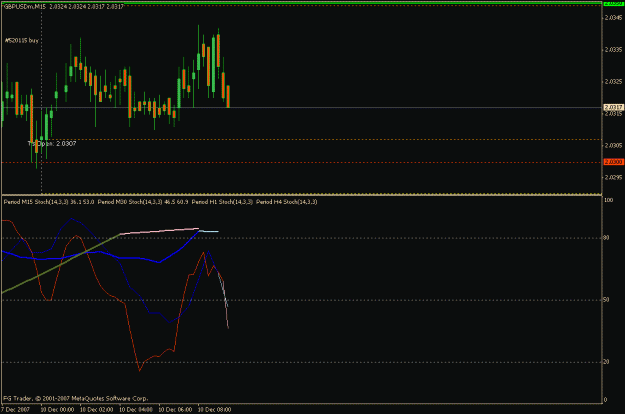Viewport: 625px width, 414px height.
Task: Select the #520115 buy order label
Action: tap(22, 40)
